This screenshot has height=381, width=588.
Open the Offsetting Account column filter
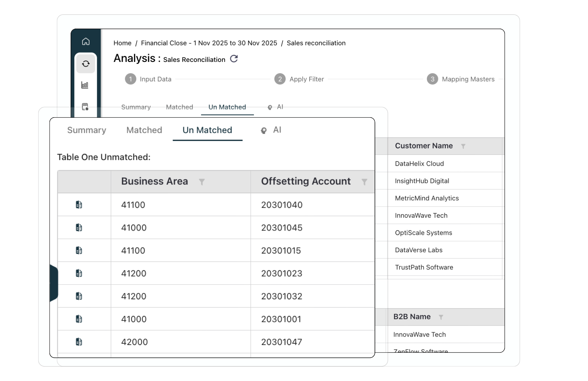point(364,182)
